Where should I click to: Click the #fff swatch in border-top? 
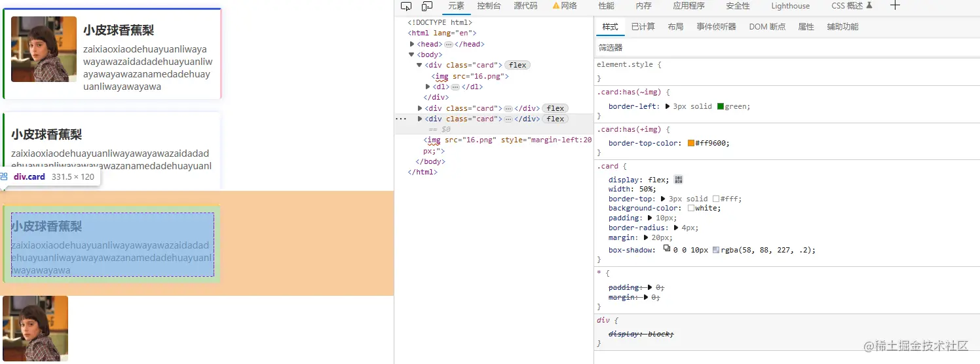(x=716, y=199)
